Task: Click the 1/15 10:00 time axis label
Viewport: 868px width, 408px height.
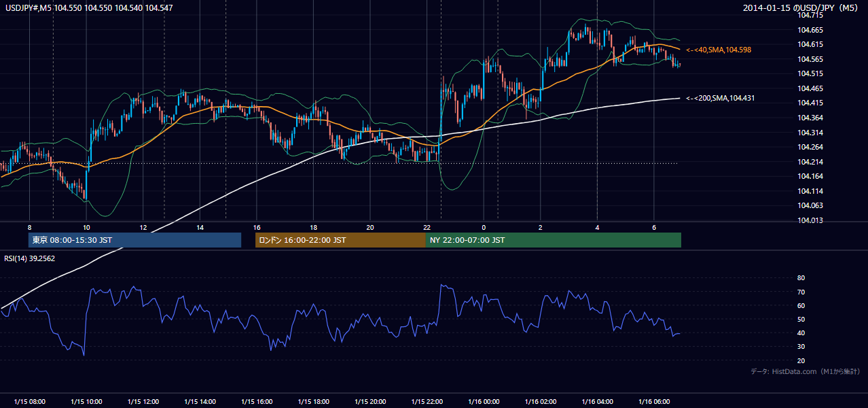Action: click(x=86, y=402)
